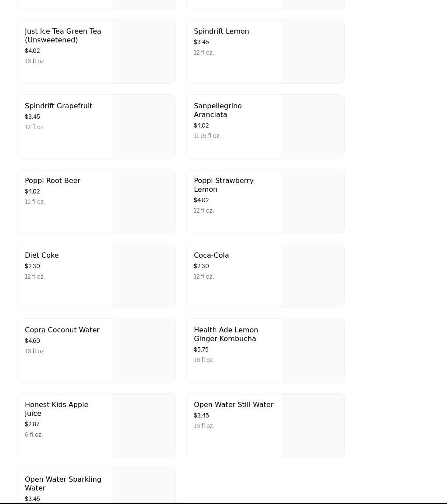Click the Diet Coke image placeholder
The image size is (447, 504).
pos(144,276)
